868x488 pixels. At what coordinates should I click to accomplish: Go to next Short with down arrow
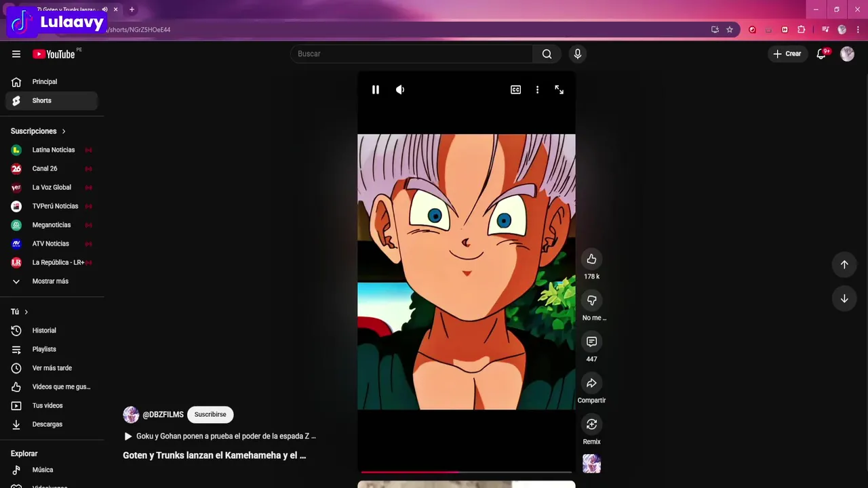coord(844,298)
